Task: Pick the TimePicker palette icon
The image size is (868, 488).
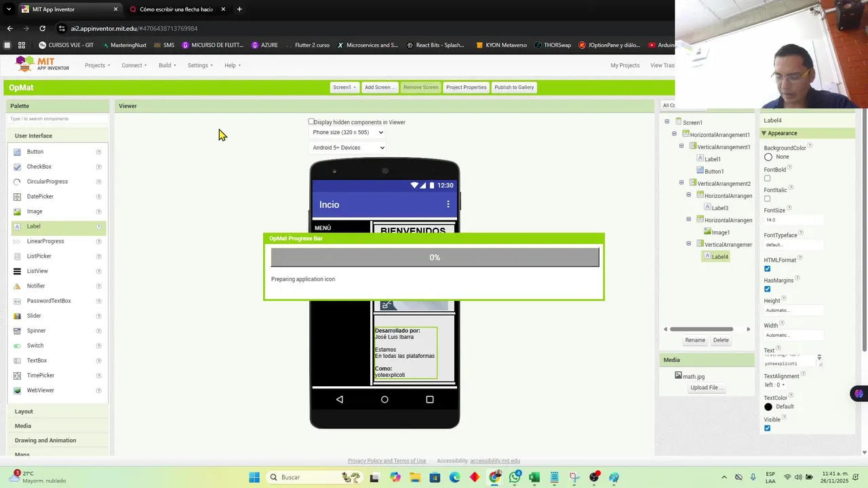Action: pos(18,375)
